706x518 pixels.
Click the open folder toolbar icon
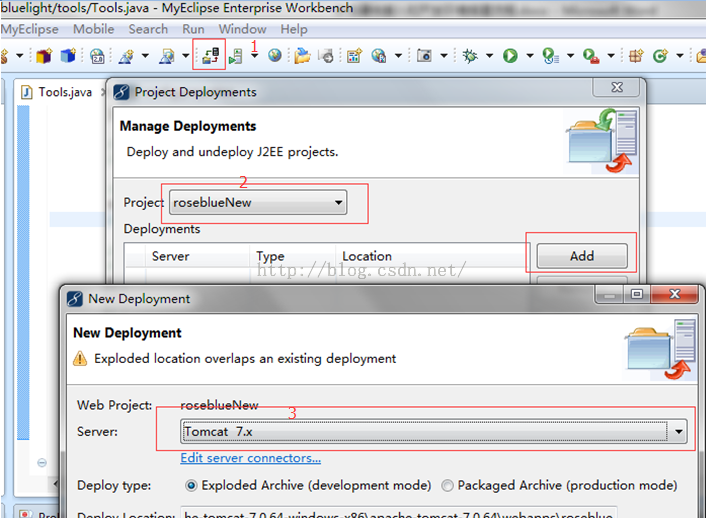pos(303,56)
